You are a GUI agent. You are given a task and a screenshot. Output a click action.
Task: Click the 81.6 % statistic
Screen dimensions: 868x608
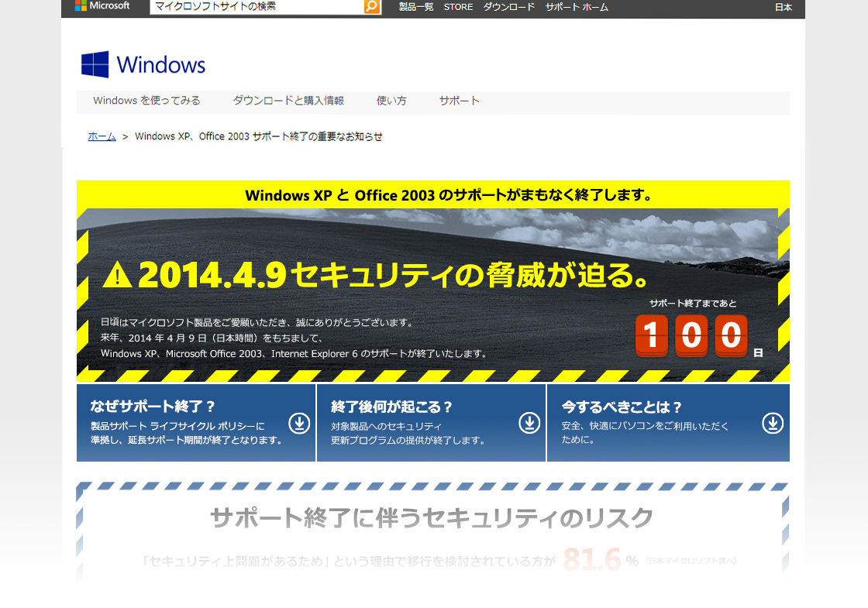point(601,560)
